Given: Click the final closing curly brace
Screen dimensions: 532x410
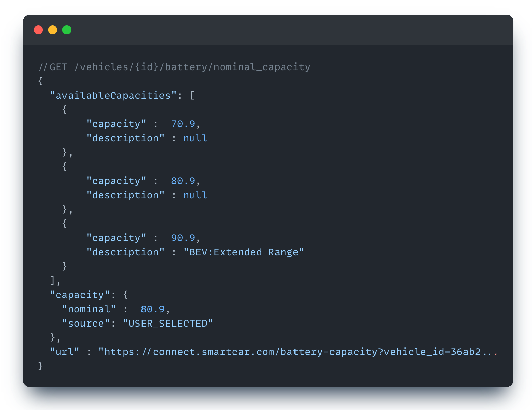Looking at the screenshot, I should click(x=40, y=366).
